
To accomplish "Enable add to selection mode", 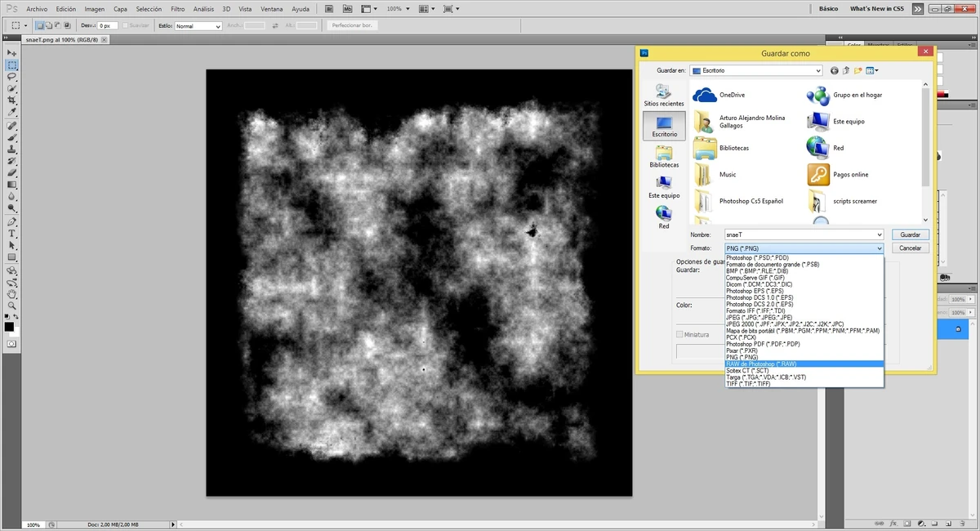I will point(49,26).
